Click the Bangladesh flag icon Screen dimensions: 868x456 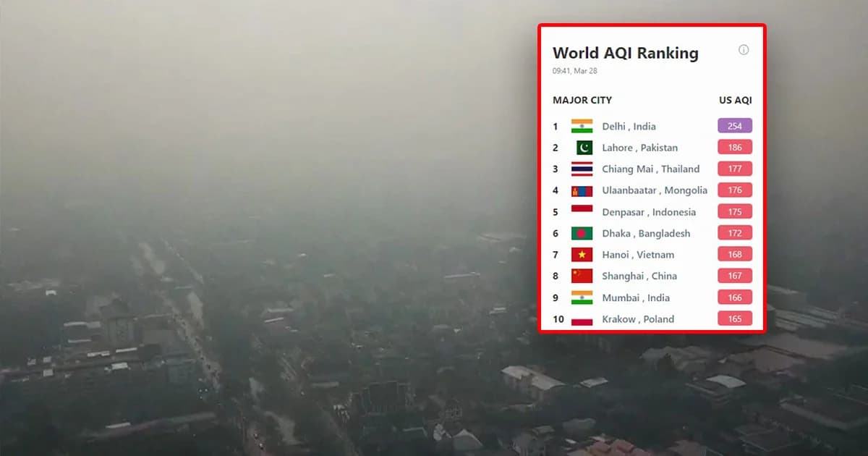point(582,233)
